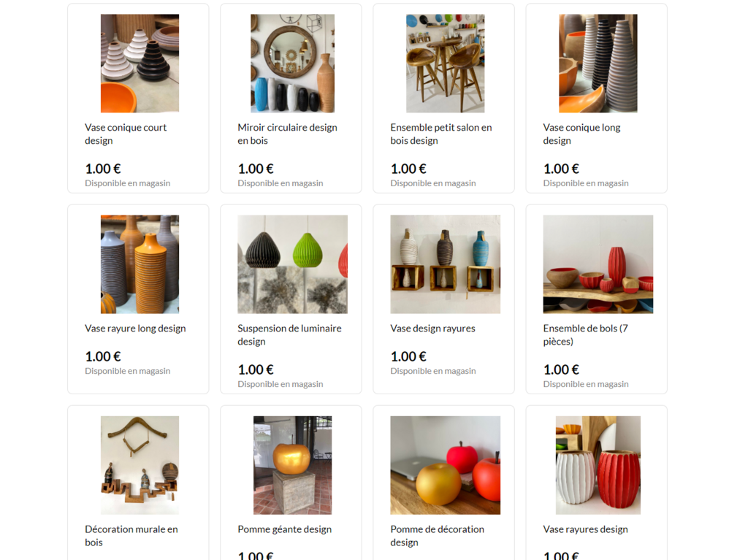The image size is (748, 560).
Task: Open the Vase rayures design red and white image
Action: click(598, 465)
